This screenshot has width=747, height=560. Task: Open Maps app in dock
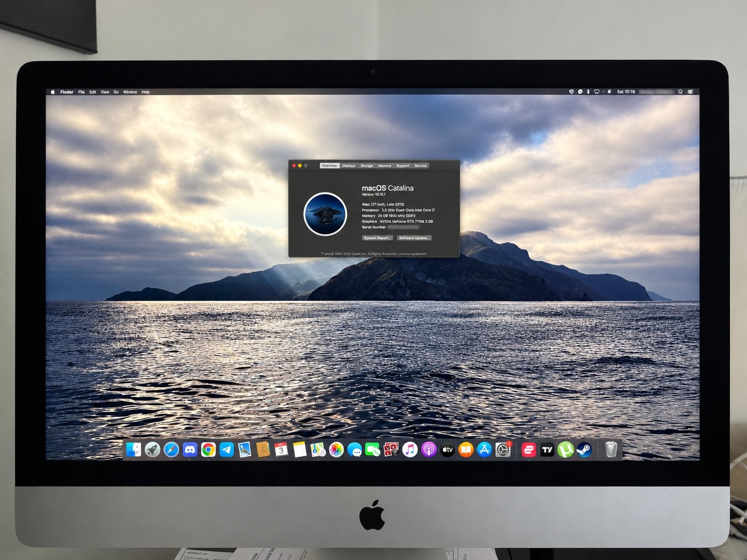click(318, 450)
